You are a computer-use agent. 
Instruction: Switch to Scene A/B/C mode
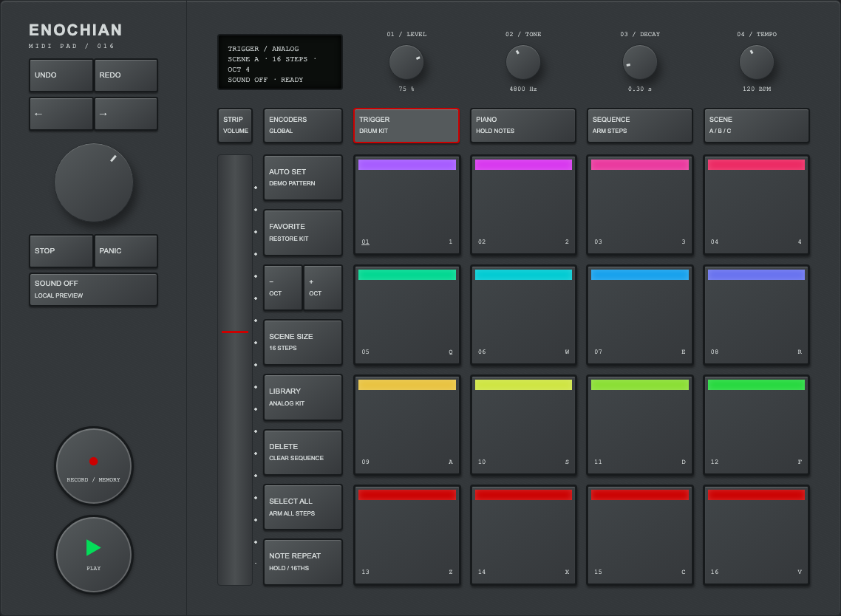[756, 126]
